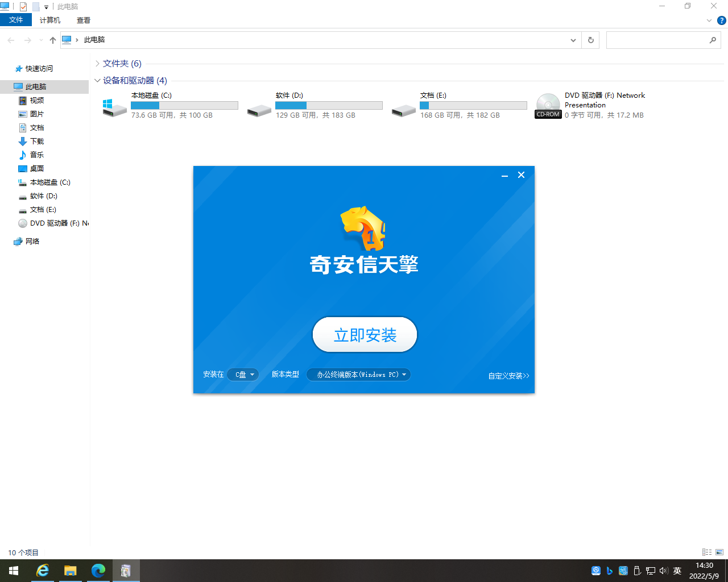Launch Microsoft Edge from the taskbar
The width and height of the screenshot is (728, 582).
coord(98,571)
